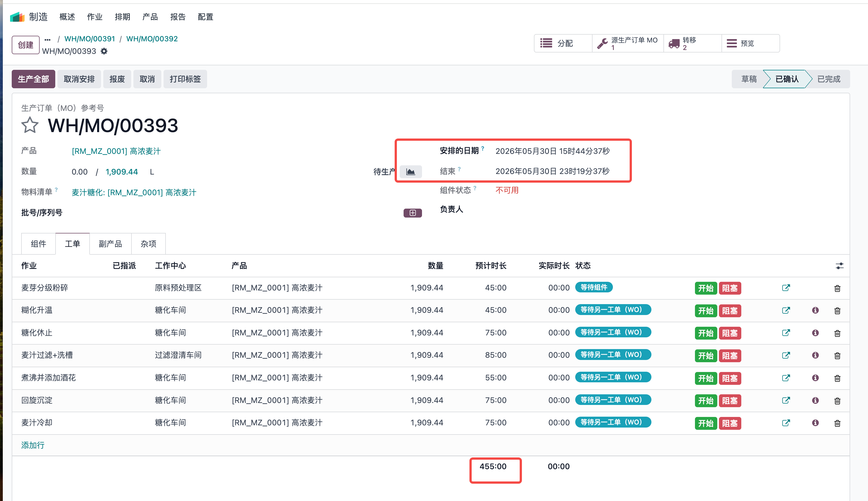Click 添加行 to add a work order

coord(33,445)
